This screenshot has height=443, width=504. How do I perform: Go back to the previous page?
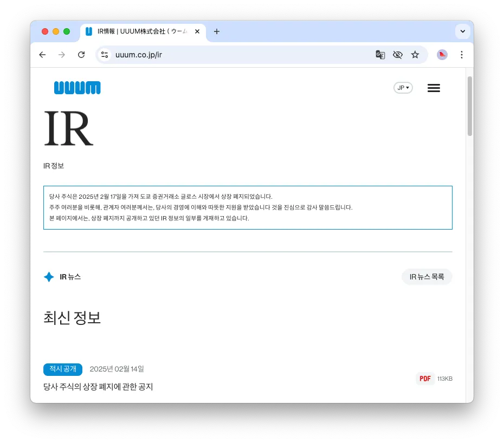42,55
